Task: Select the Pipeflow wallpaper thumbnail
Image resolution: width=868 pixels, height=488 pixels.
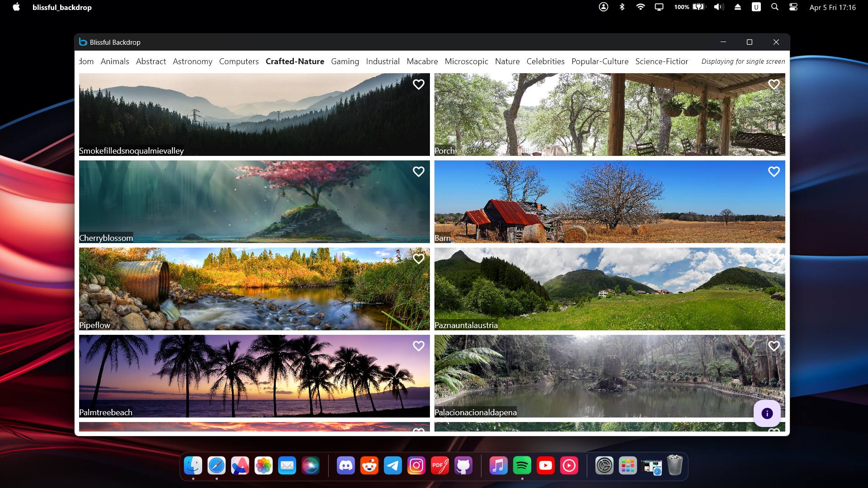Action: [254, 289]
